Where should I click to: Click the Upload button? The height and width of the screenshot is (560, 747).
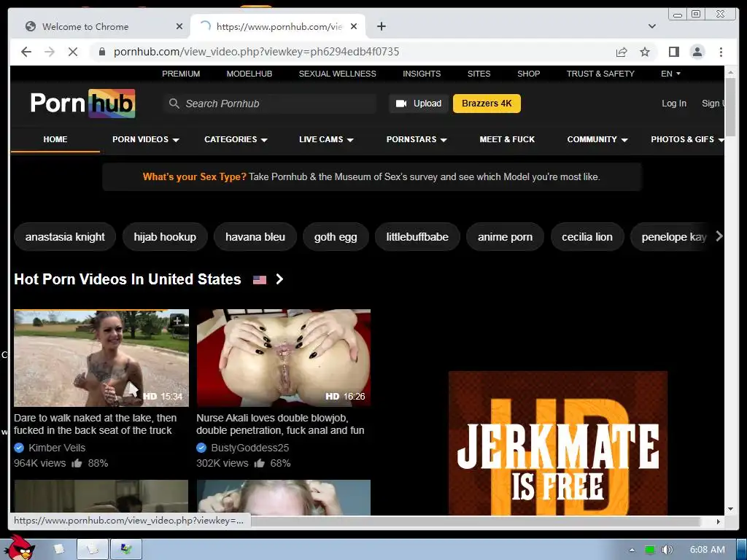tap(419, 104)
